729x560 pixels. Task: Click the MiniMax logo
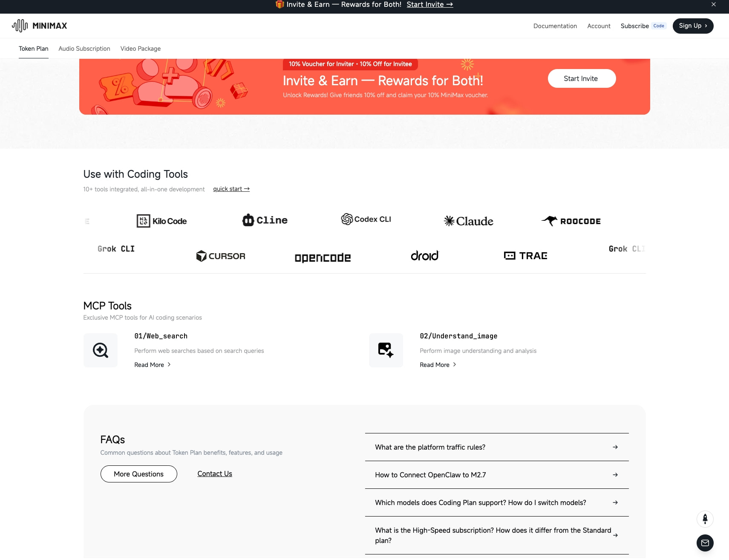[39, 26]
